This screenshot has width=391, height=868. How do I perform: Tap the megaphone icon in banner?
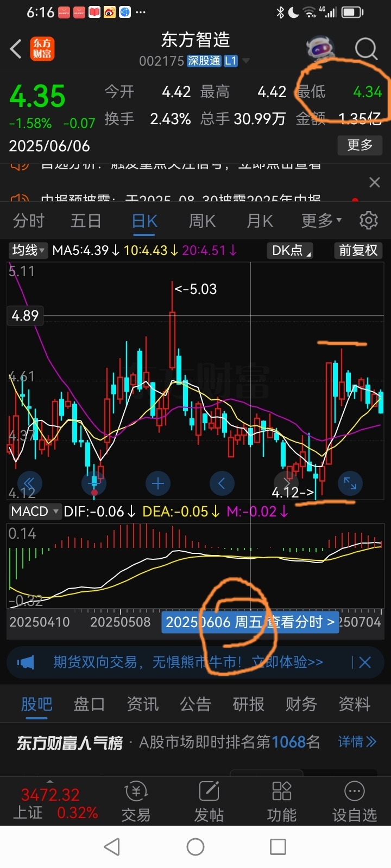26,662
